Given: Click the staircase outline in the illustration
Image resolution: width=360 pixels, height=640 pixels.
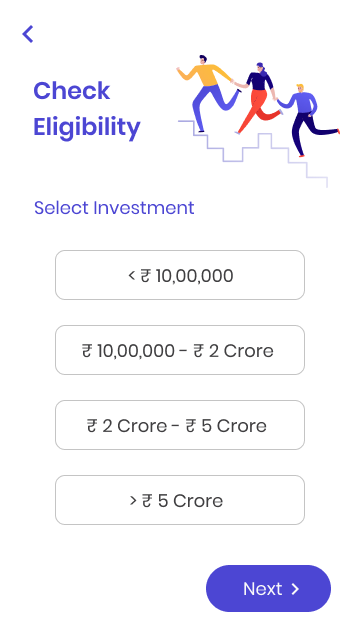Looking at the screenshot, I should coord(253,154).
